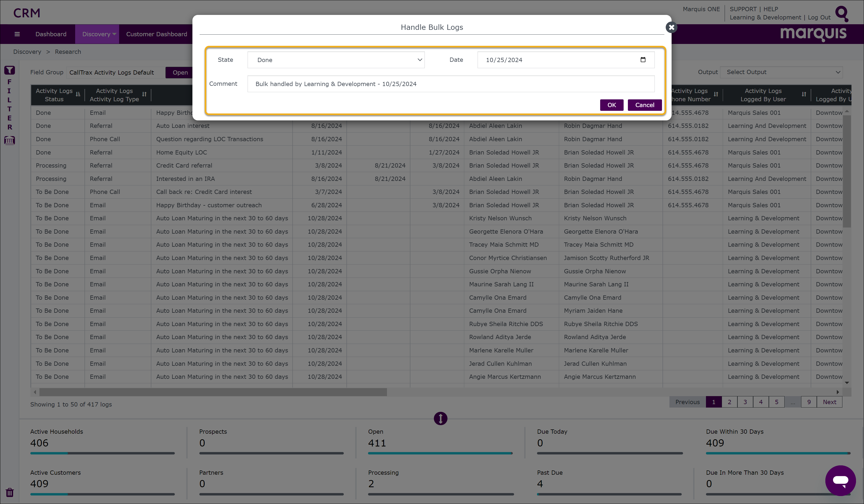
Task: Click the bank building icon in sidebar
Action: point(10,140)
